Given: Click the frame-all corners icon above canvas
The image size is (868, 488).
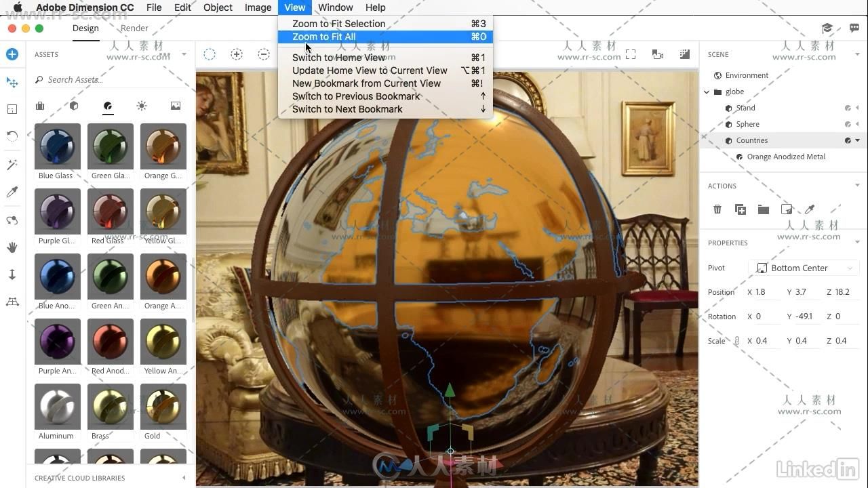Looking at the screenshot, I should click(x=631, y=54).
